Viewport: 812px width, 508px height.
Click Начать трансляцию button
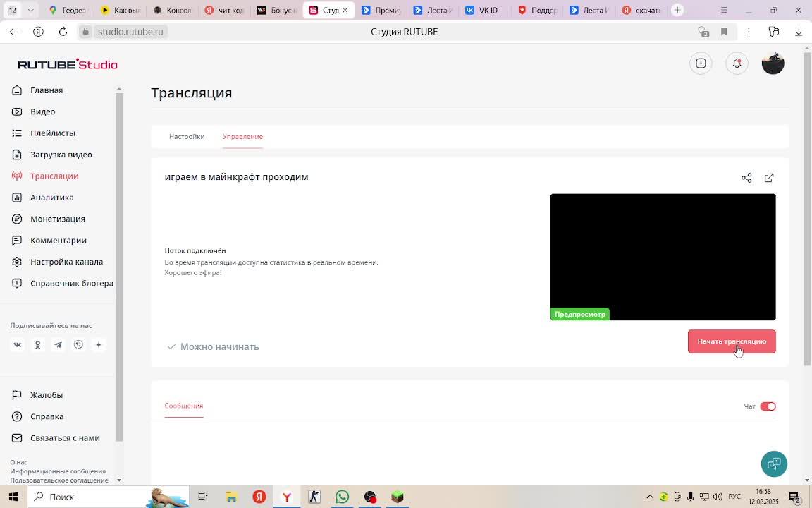coord(731,341)
